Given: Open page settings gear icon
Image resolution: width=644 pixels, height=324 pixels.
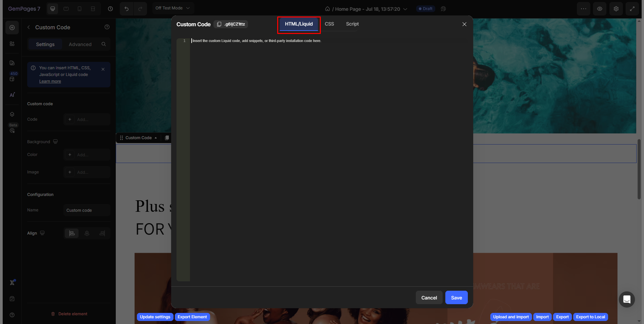Looking at the screenshot, I should (616, 9).
